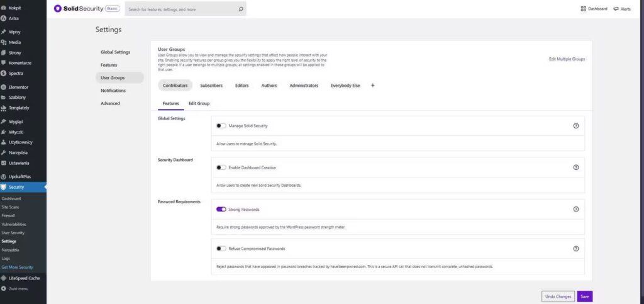Select the Subscribers group tab
Screen dimensions: 644x304
[x=211, y=86]
